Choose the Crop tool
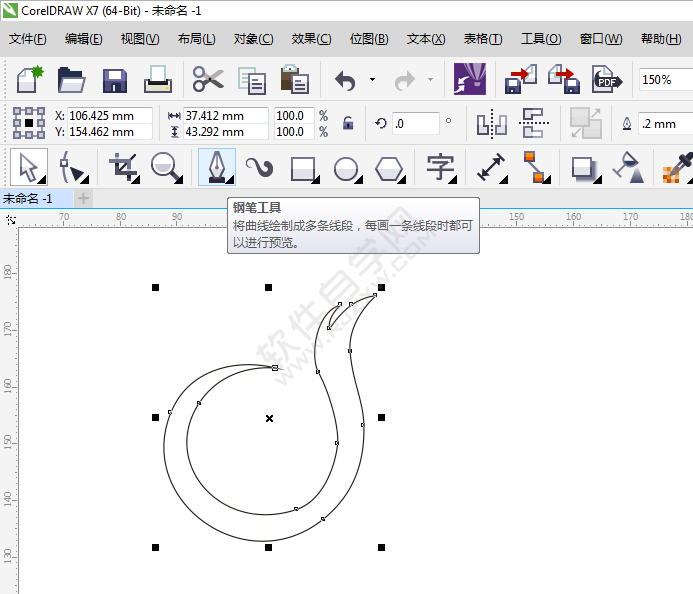 (123, 167)
